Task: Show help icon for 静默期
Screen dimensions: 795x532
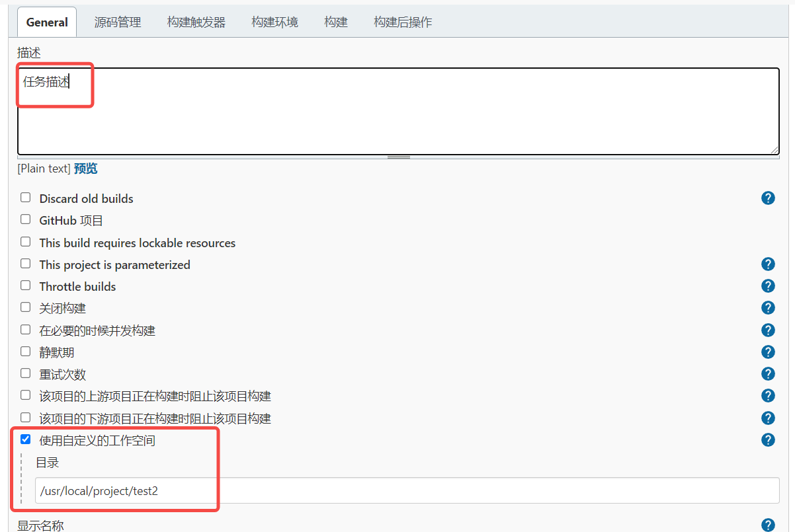Action: [768, 352]
